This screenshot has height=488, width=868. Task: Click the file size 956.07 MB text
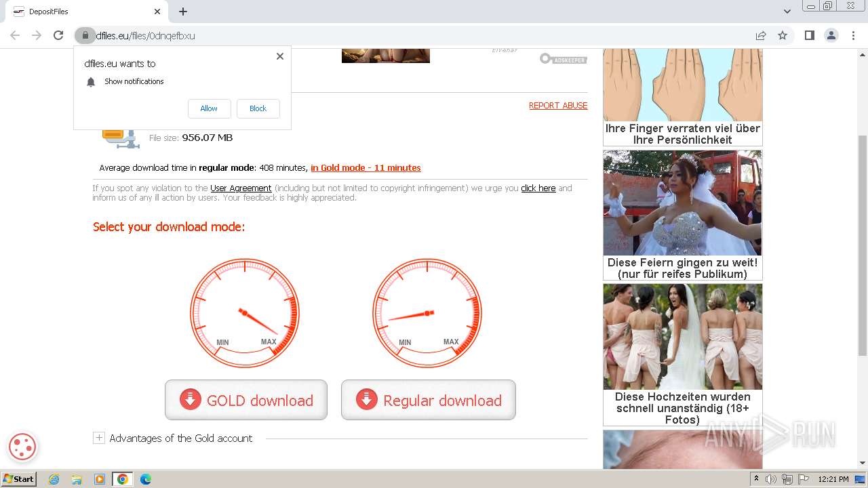click(208, 138)
